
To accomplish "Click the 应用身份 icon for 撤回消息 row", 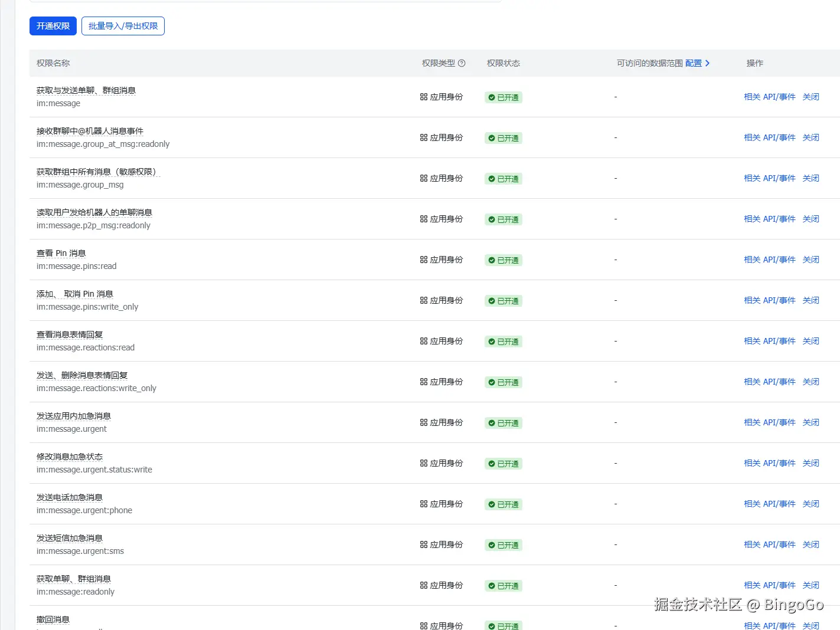I will point(424,625).
